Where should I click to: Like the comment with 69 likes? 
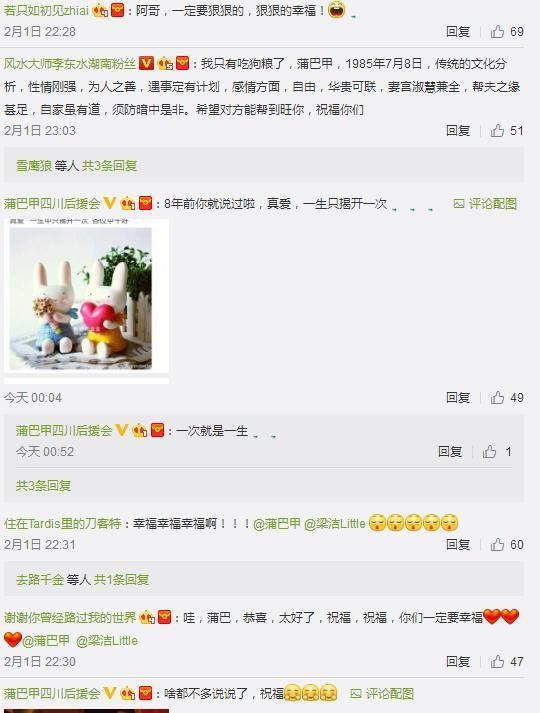(x=497, y=31)
